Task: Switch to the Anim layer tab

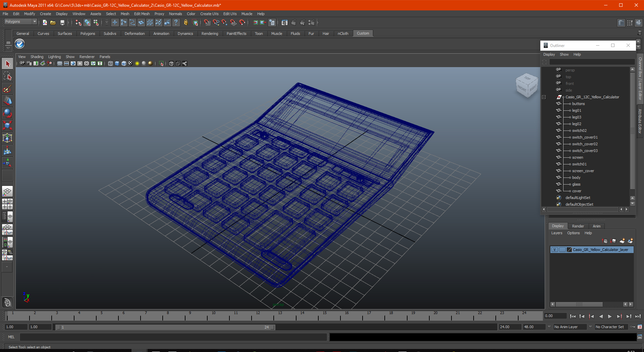Action: [x=597, y=226]
